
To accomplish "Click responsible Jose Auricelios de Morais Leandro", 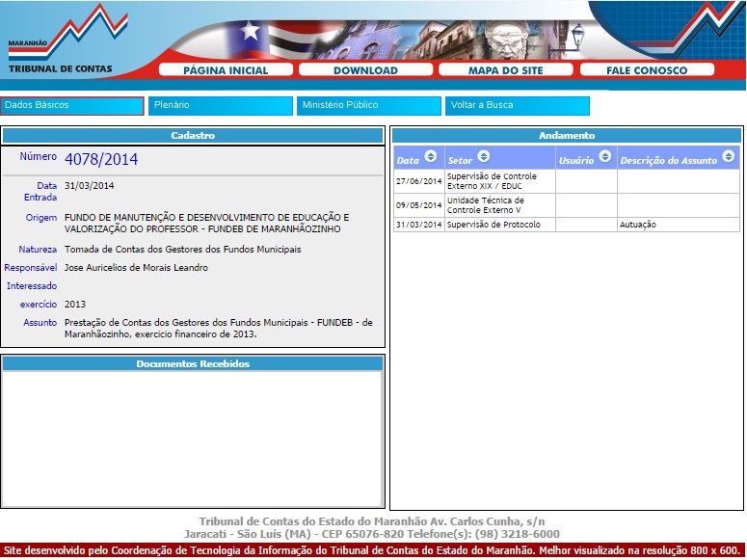I will [136, 268].
